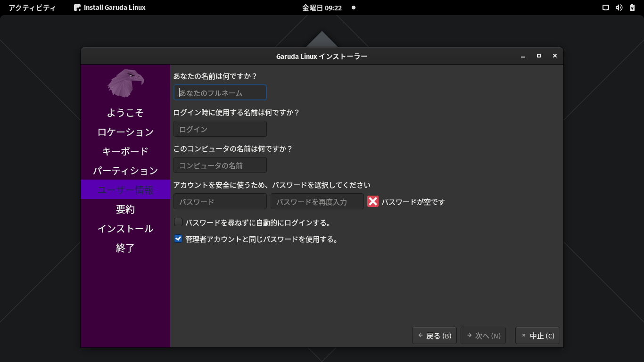This screenshot has width=644, height=362.
Task: Open the screen indicator in top bar
Action: click(606, 8)
